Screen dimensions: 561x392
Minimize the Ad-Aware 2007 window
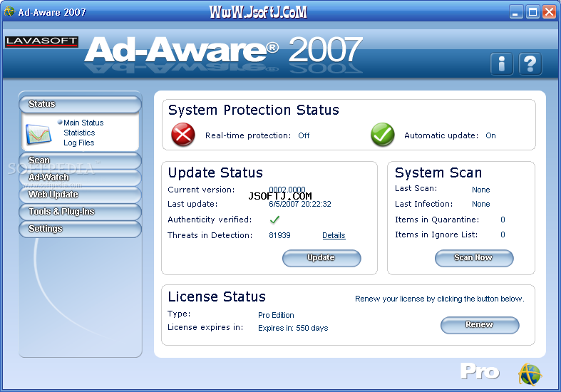[516, 12]
